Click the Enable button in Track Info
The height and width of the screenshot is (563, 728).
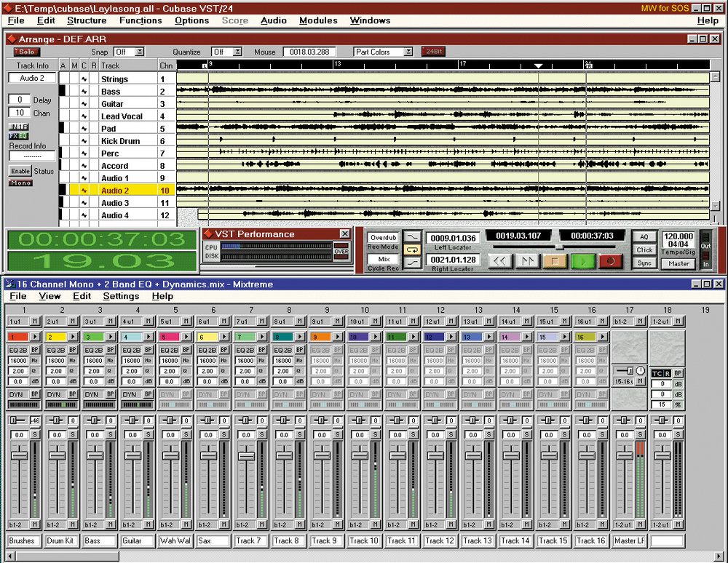(20, 171)
